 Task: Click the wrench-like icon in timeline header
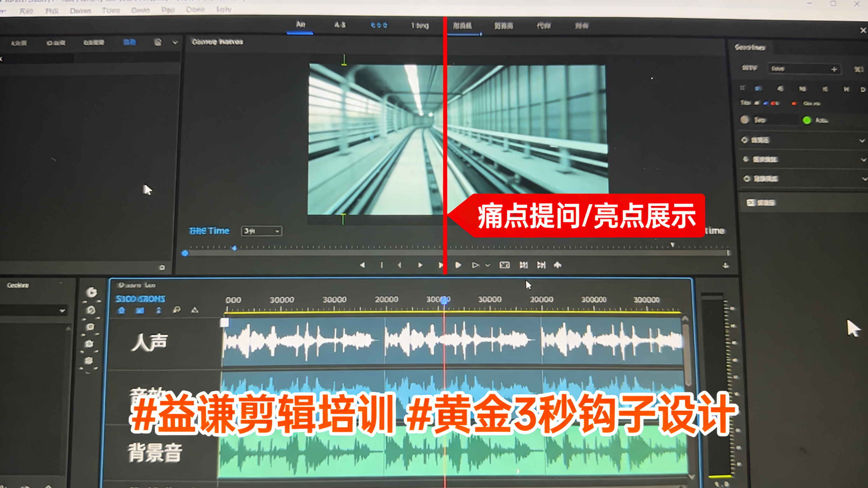coord(176,310)
